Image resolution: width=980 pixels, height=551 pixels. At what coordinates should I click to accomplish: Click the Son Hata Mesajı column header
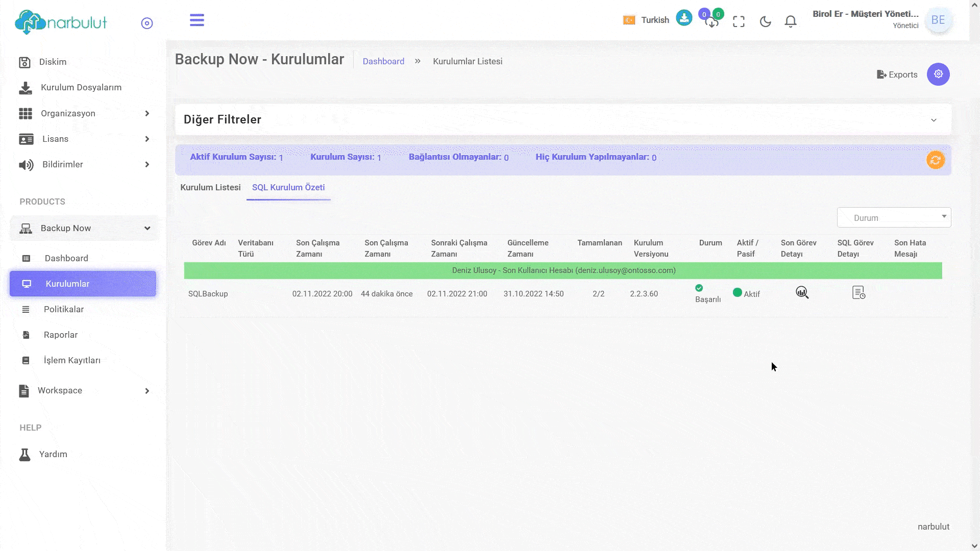click(910, 248)
